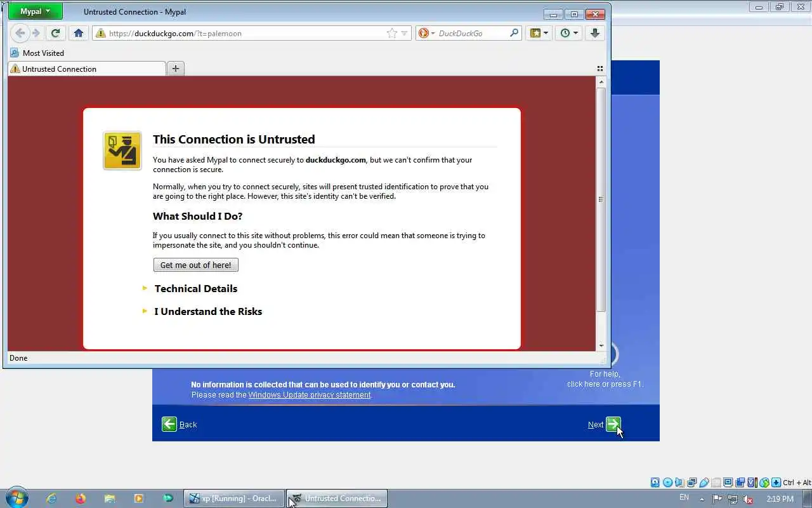Image resolution: width=812 pixels, height=508 pixels.
Task: Open the URL history dropdown arrow
Action: (404, 33)
